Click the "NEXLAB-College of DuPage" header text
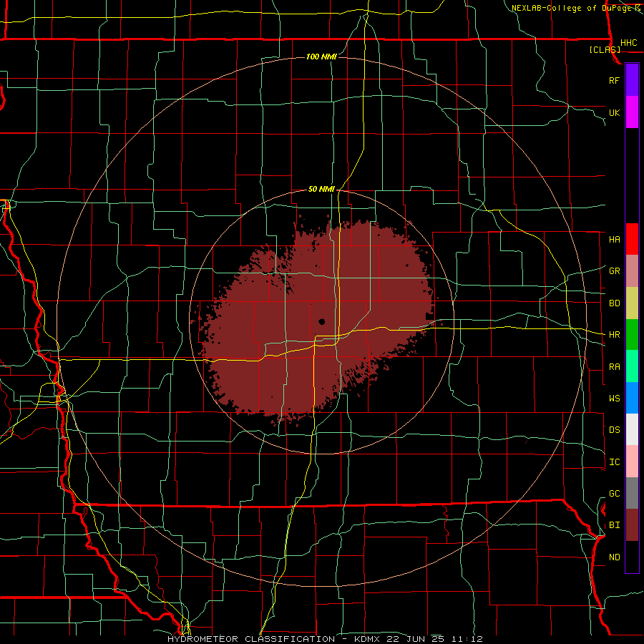This screenshot has width=644, height=644. 571,8
